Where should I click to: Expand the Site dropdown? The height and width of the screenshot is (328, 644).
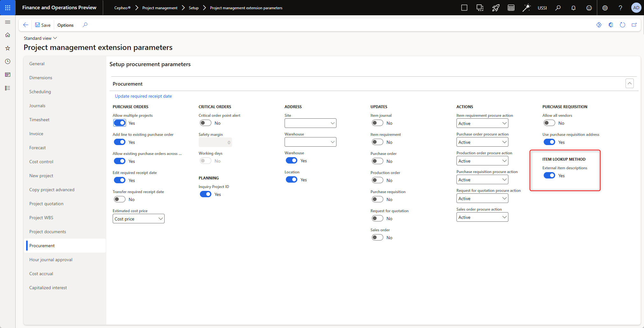click(310, 123)
